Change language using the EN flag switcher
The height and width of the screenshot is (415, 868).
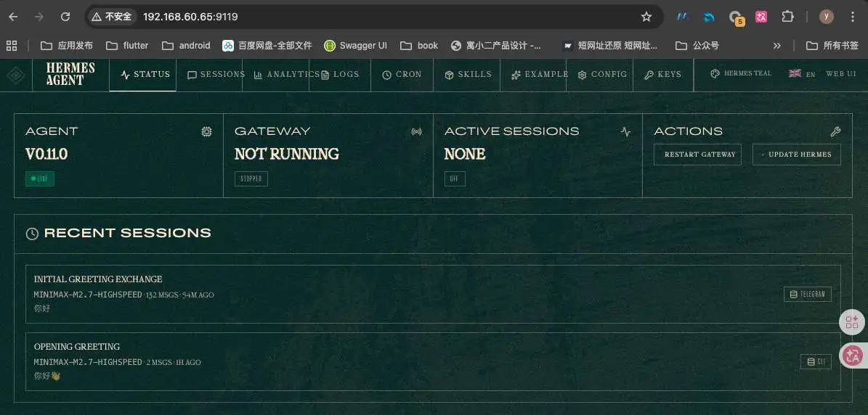point(802,74)
